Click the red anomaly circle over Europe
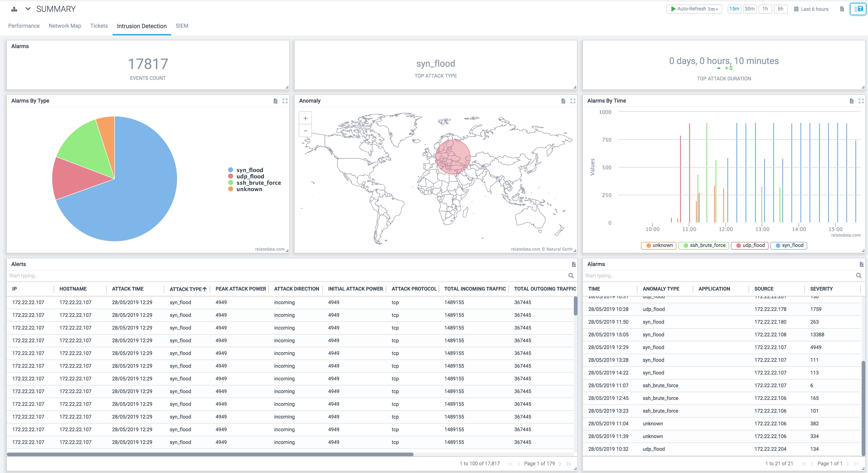 (x=453, y=157)
